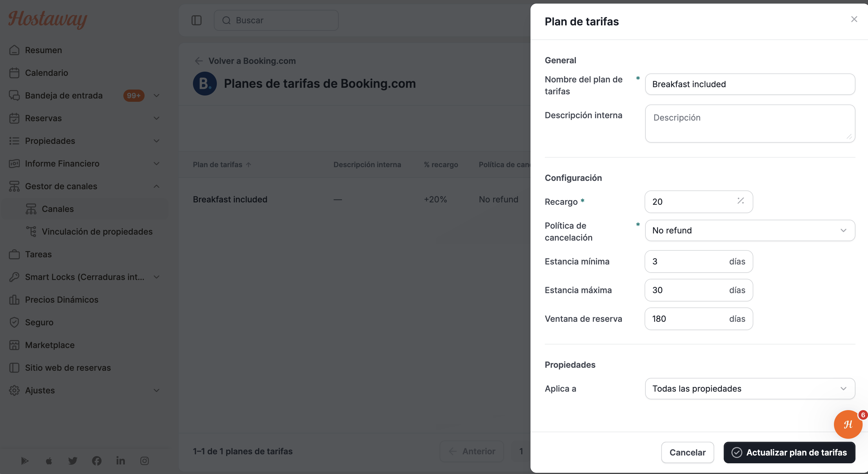Click the Cancelar button
Screen dimensions: 868x474
(687, 452)
